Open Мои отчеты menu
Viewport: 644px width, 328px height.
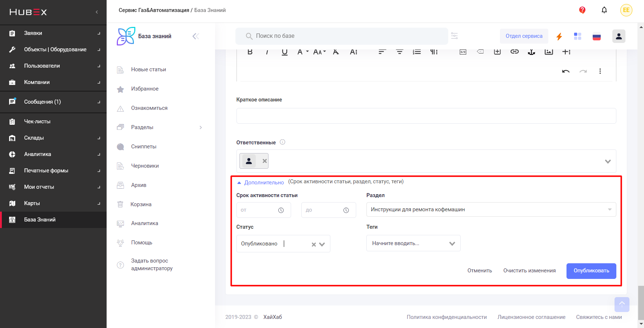(x=53, y=187)
